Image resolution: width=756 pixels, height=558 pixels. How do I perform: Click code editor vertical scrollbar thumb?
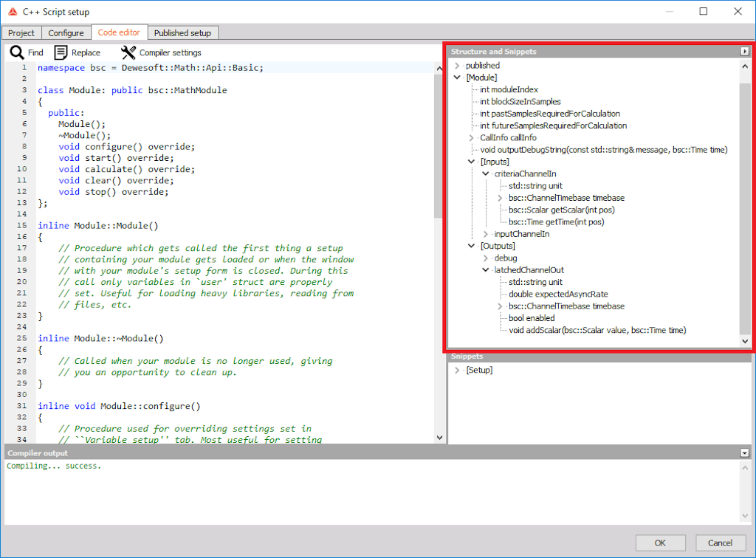click(x=439, y=145)
